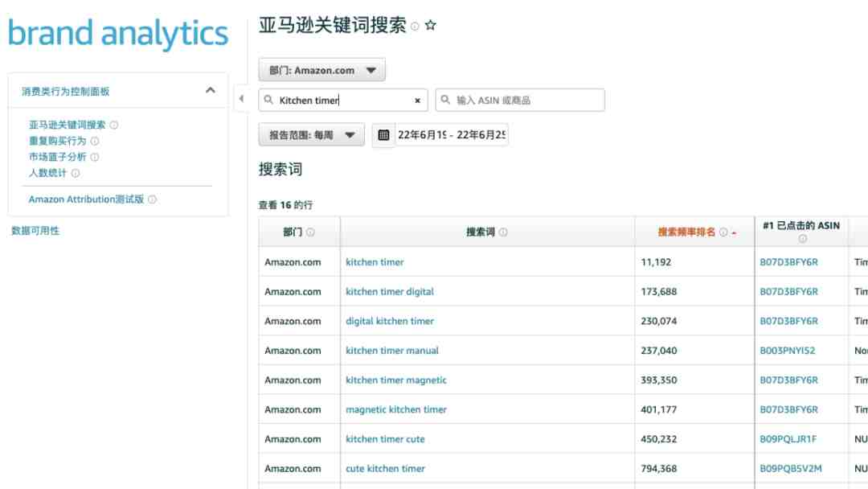
Task: Click the 查看 16 的行 row count text
Action: pos(285,205)
